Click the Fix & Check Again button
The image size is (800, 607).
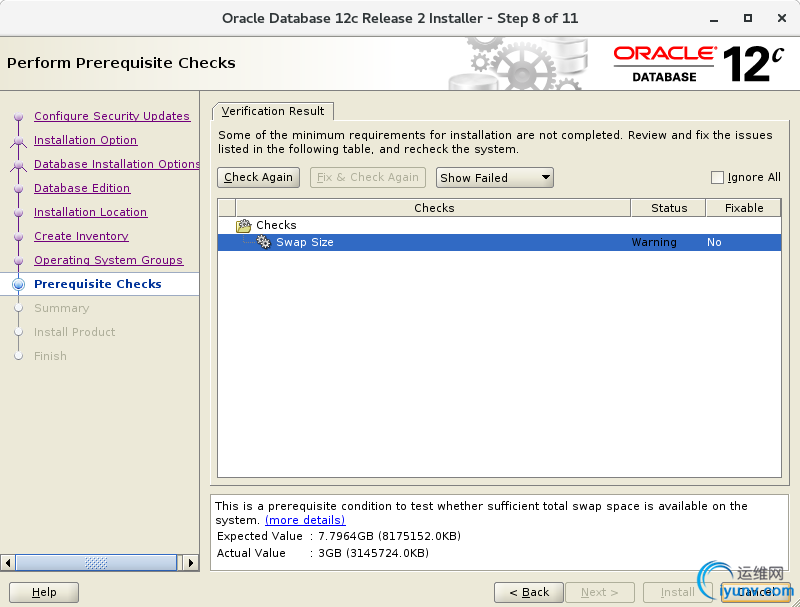tap(367, 177)
